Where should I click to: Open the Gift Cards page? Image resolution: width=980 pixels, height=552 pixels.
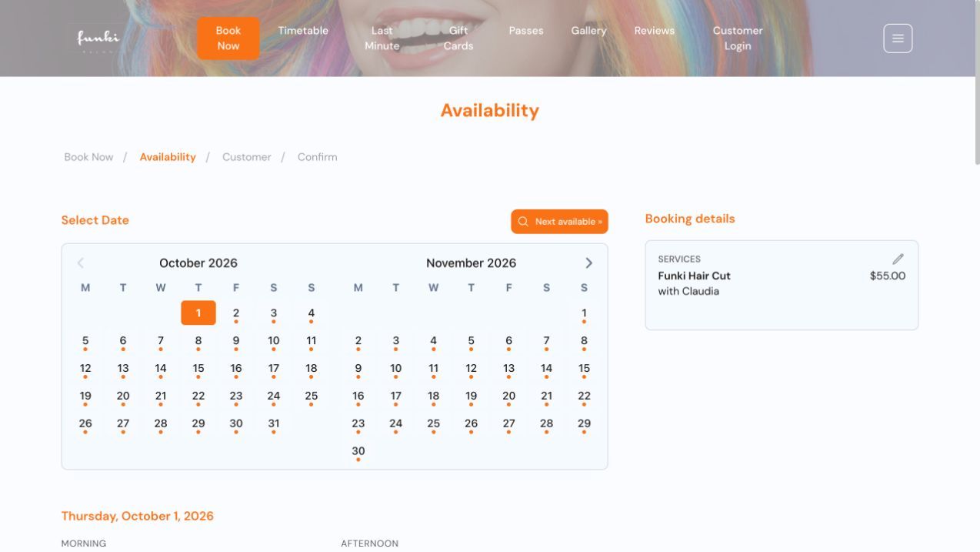[458, 38]
